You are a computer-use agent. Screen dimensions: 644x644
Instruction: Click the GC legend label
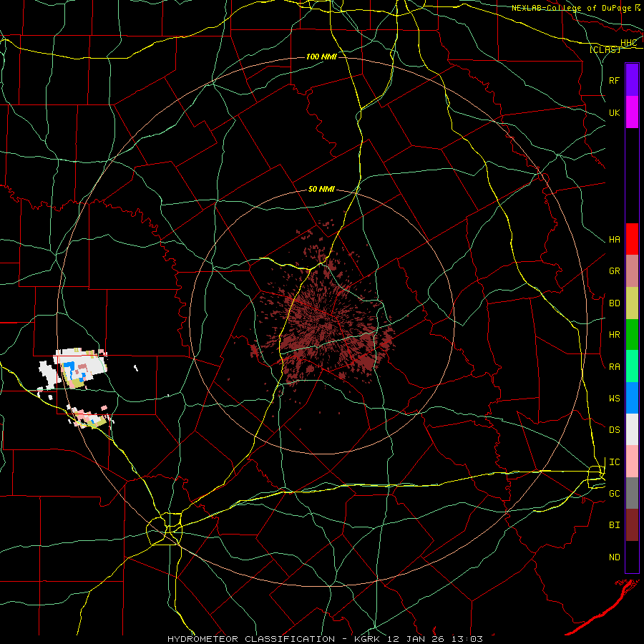(x=615, y=493)
